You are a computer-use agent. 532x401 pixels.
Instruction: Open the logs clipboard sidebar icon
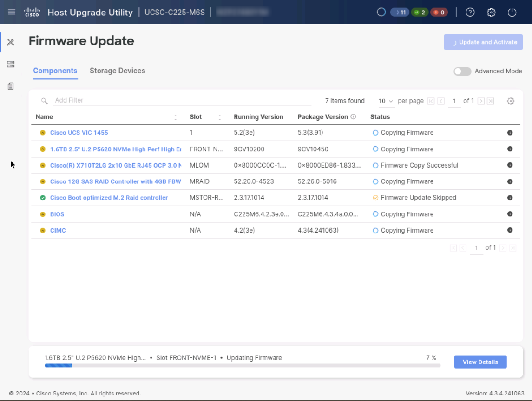click(x=11, y=86)
